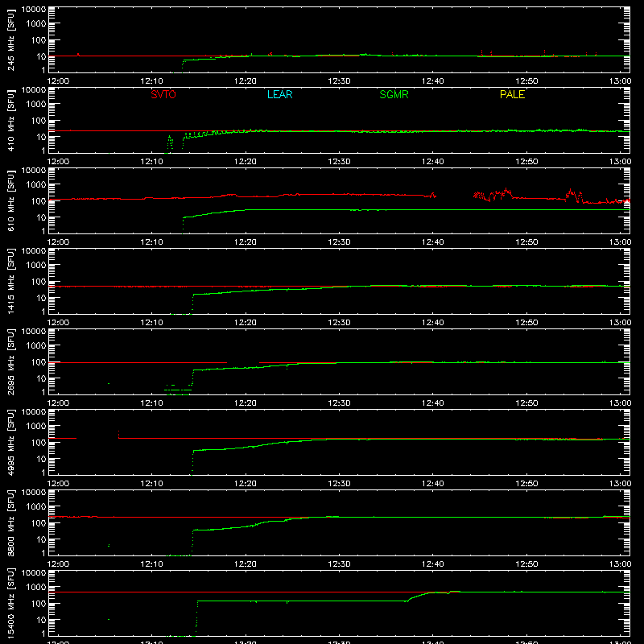Select the 15400 MHz [SFU] axis label

(x=11, y=603)
